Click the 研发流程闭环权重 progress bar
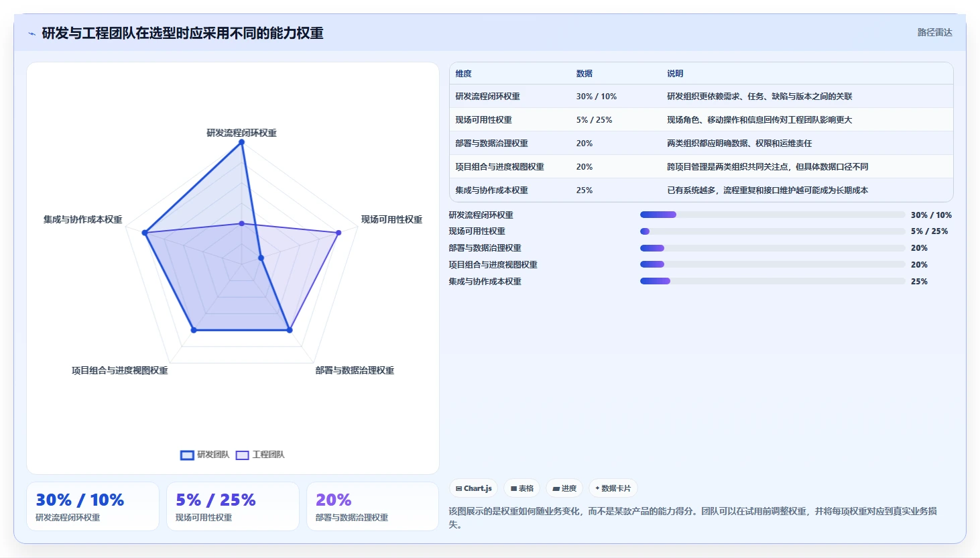This screenshot has width=980, height=558. (x=772, y=215)
